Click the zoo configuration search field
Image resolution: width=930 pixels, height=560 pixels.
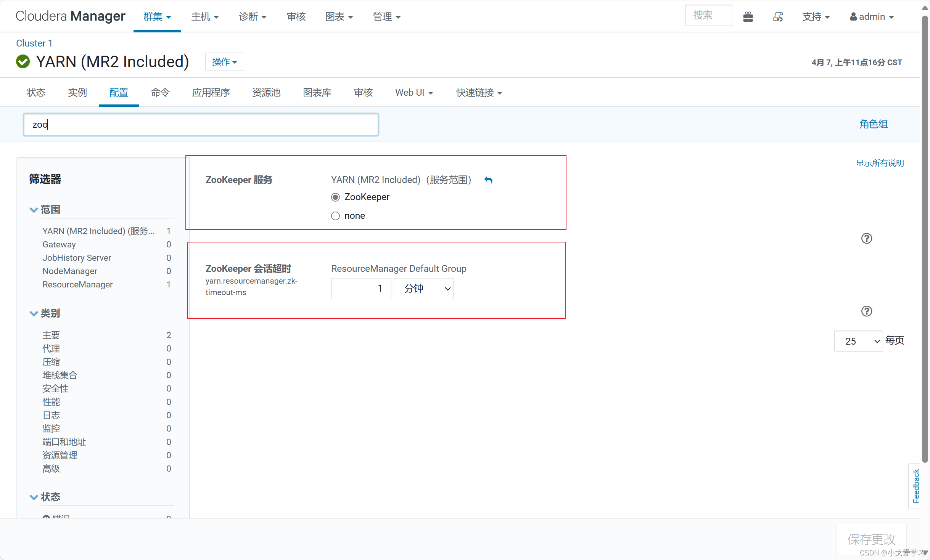point(201,125)
